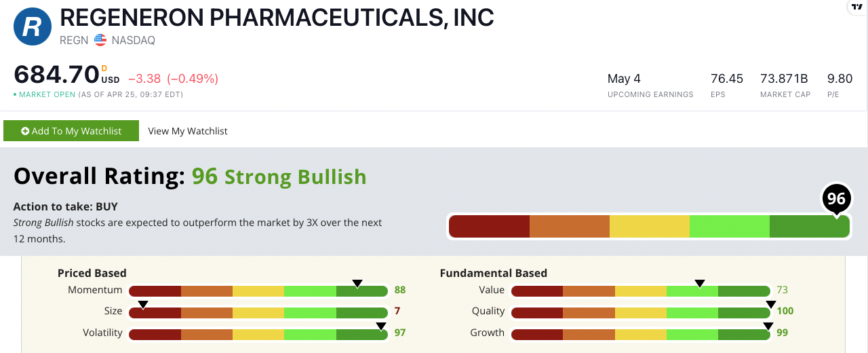Viewport: 868px width, 353px height.
Task: Click the 73.871B market cap value
Action: (785, 79)
